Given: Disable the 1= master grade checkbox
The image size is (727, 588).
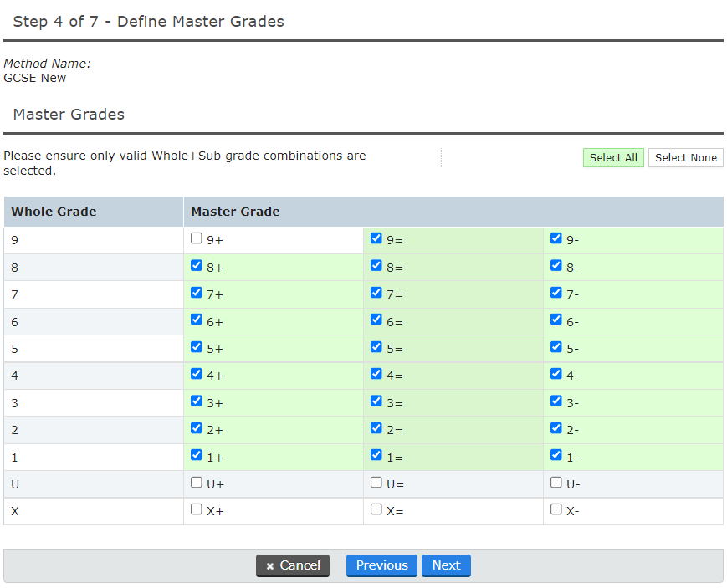Looking at the screenshot, I should click(x=376, y=455).
